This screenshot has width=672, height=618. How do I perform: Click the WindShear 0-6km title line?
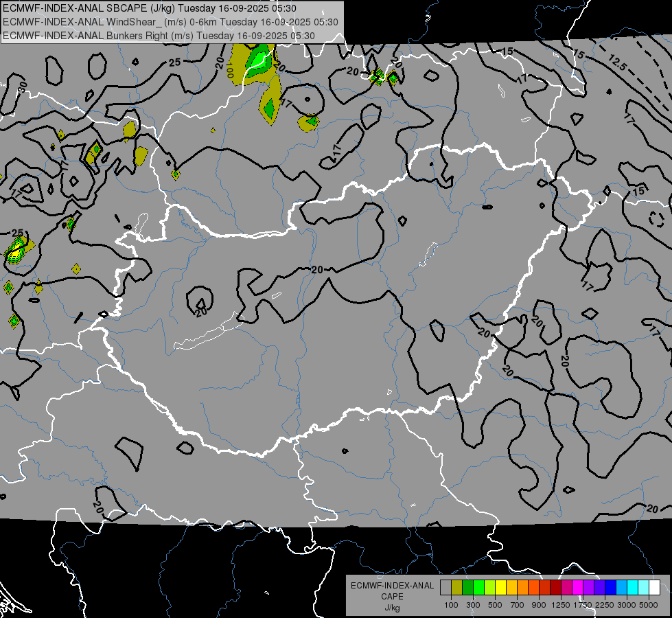coord(170,22)
